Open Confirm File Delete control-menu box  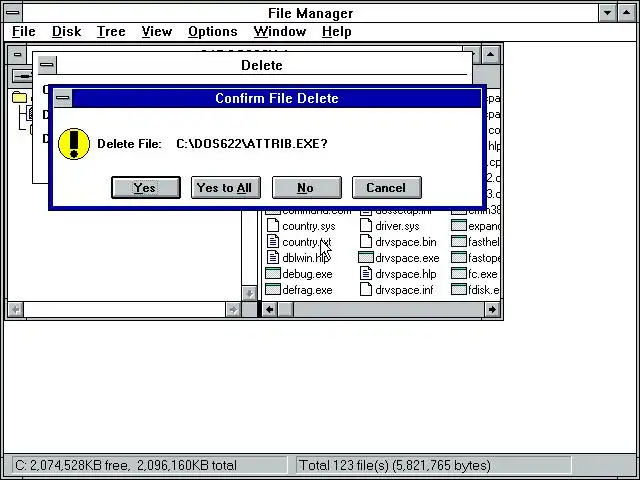click(x=63, y=98)
